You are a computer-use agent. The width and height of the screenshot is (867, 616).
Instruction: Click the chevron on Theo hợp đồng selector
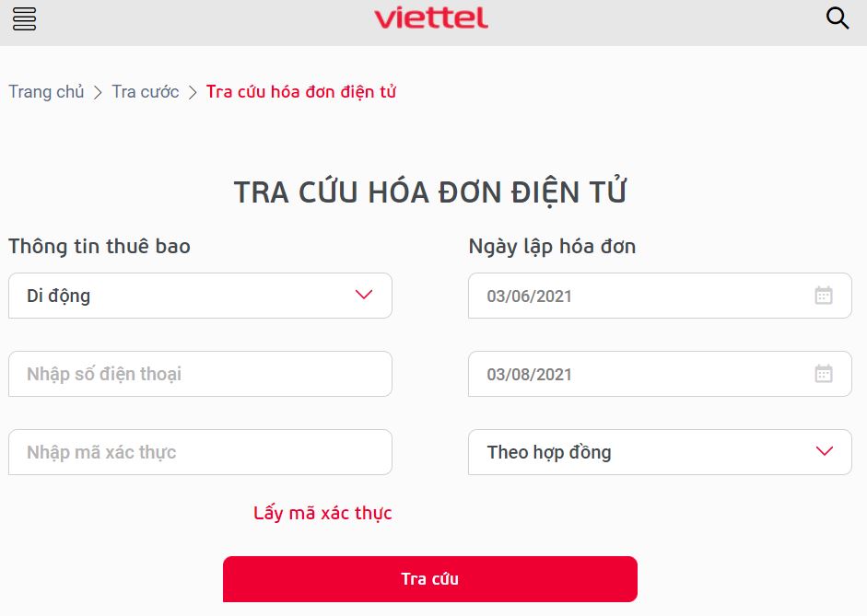[824, 452]
